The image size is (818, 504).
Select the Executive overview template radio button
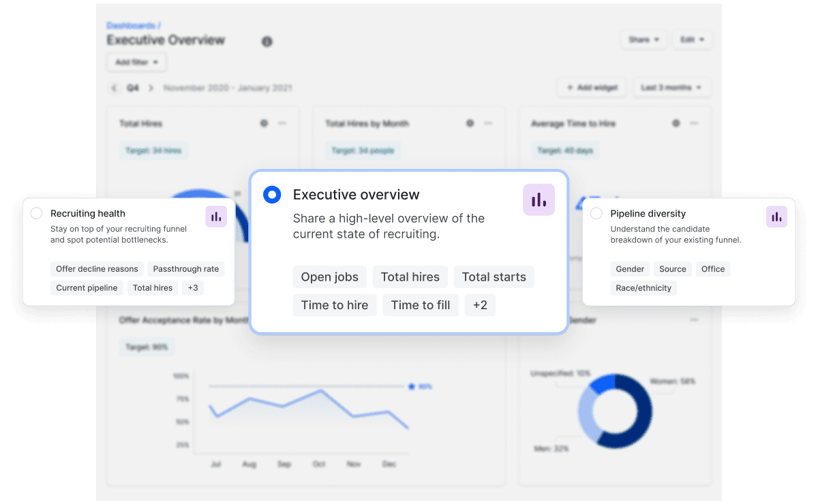click(x=272, y=194)
